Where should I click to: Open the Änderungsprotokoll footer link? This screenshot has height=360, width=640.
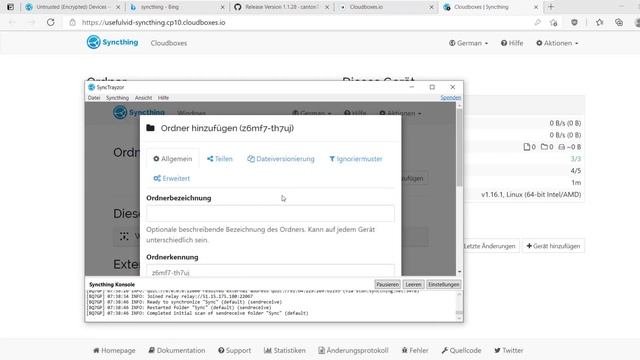353,350
